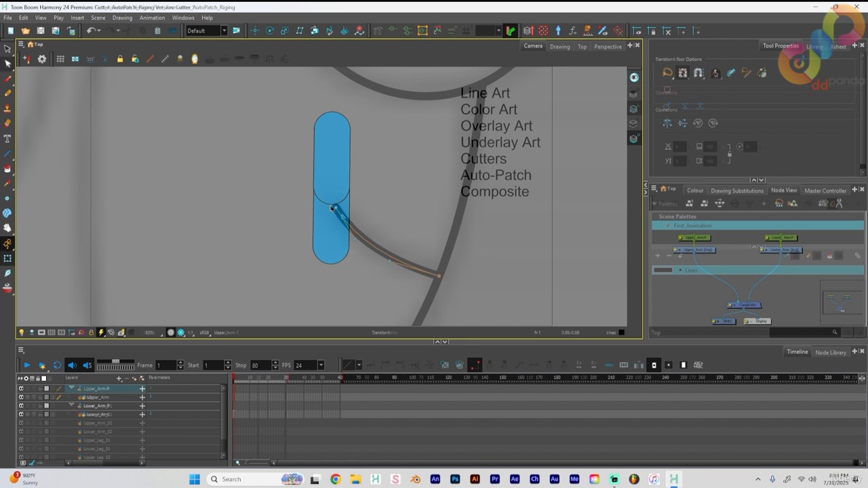
Task: Click Flip Horizontal in Operations
Action: (667, 123)
